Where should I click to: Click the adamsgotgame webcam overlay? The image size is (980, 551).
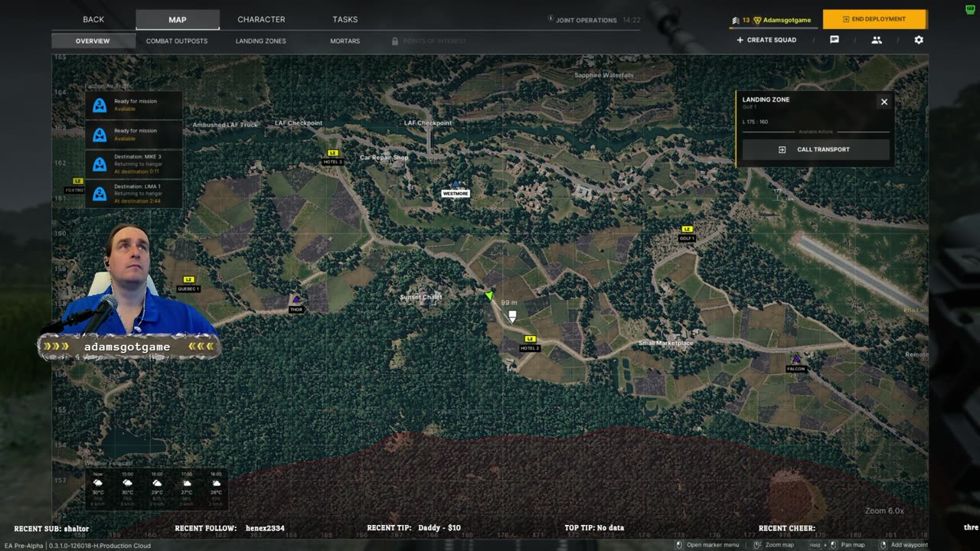[129, 291]
